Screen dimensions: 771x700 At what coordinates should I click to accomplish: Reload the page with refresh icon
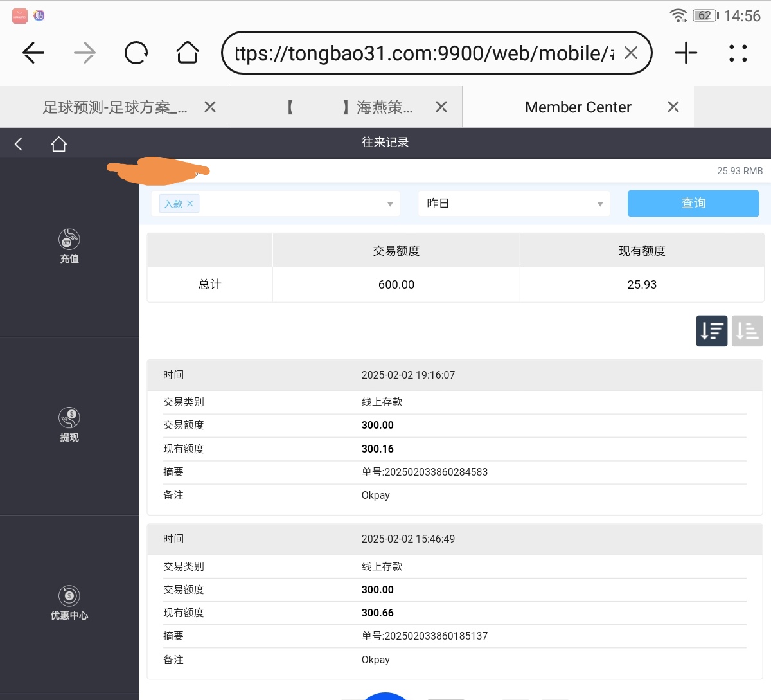(x=136, y=53)
